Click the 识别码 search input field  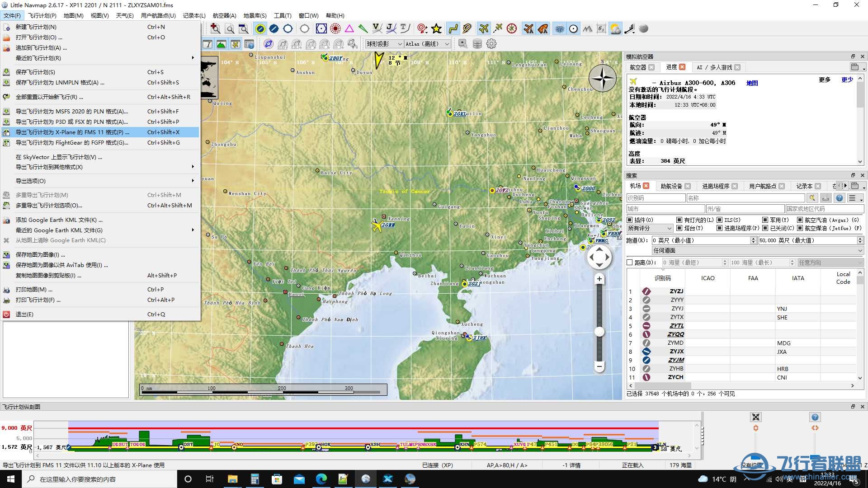(x=656, y=198)
